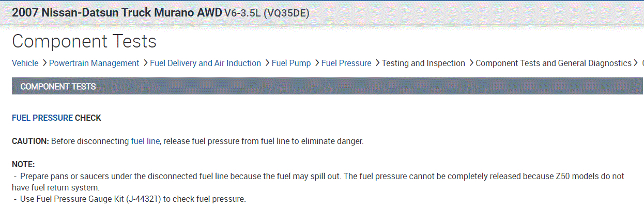Click the chevron after Fuel Pump breadcrumb
The width and height of the screenshot is (644, 208).
pyautogui.click(x=316, y=63)
